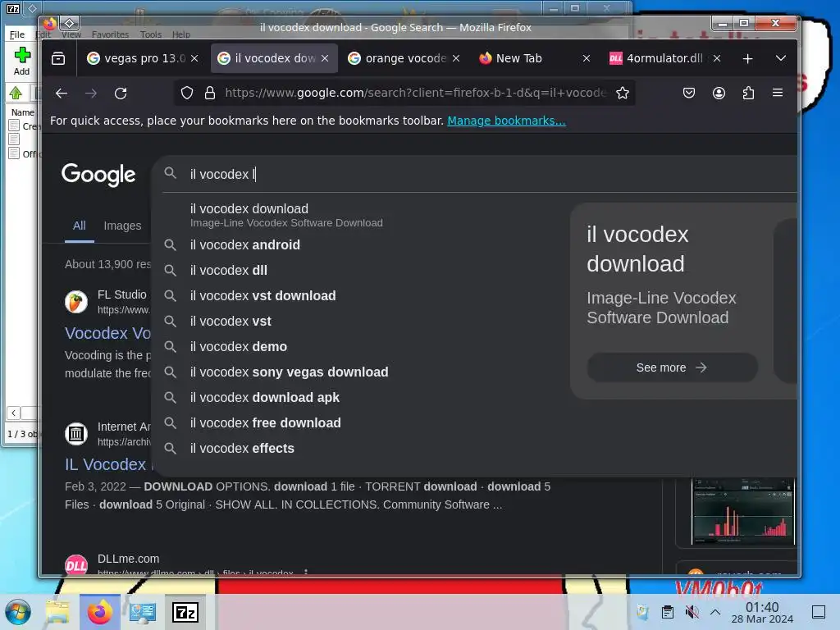Click the Google logo
The width and height of the screenshot is (840, 630).
[x=98, y=175]
